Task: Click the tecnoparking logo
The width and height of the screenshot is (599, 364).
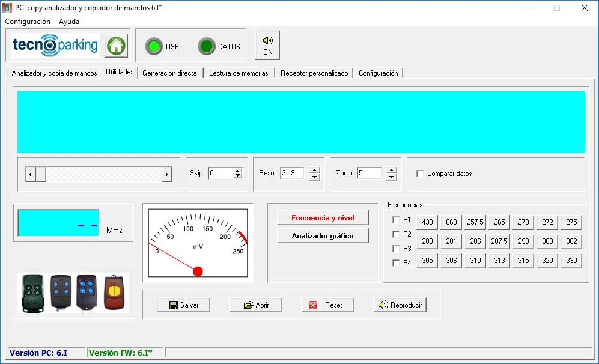Action: click(x=55, y=45)
